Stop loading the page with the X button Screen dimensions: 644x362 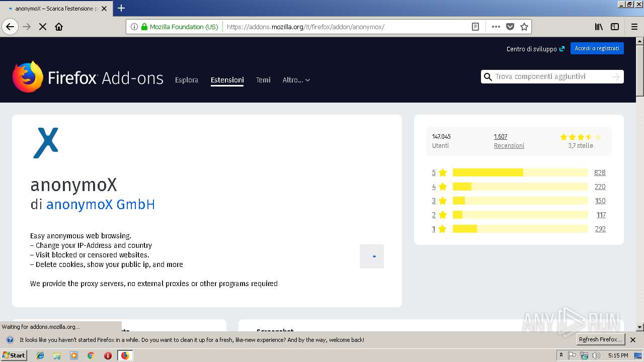click(43, 27)
